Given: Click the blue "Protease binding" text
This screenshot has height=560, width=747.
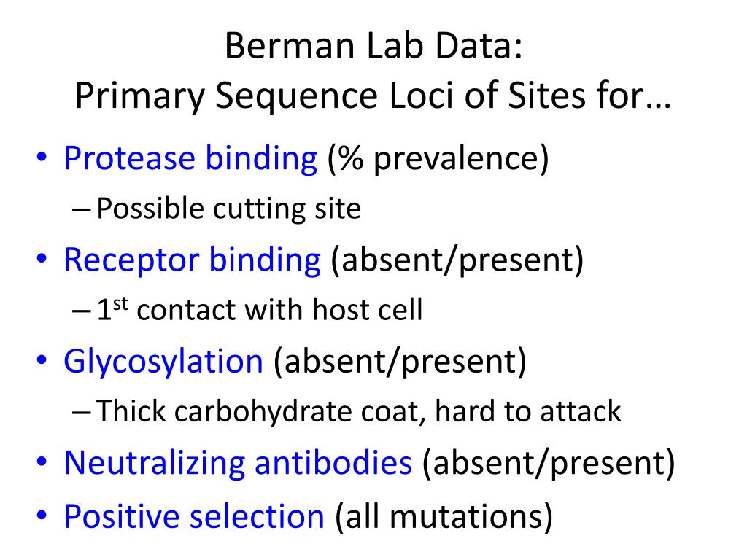Looking at the screenshot, I should [x=190, y=159].
